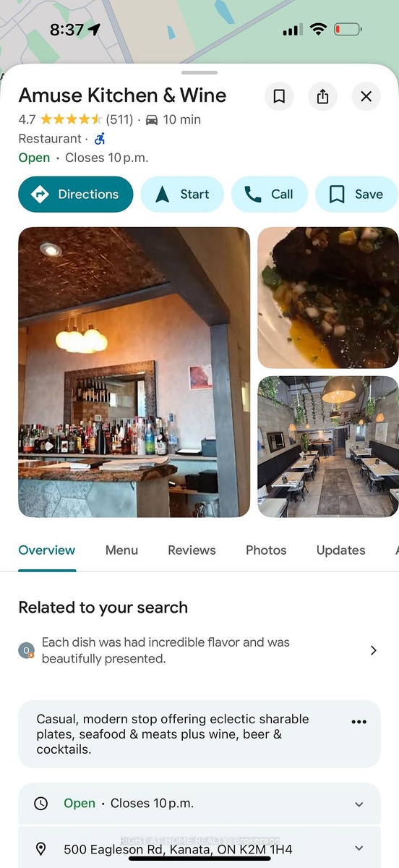Grab the sheet handle at top

[x=199, y=72]
